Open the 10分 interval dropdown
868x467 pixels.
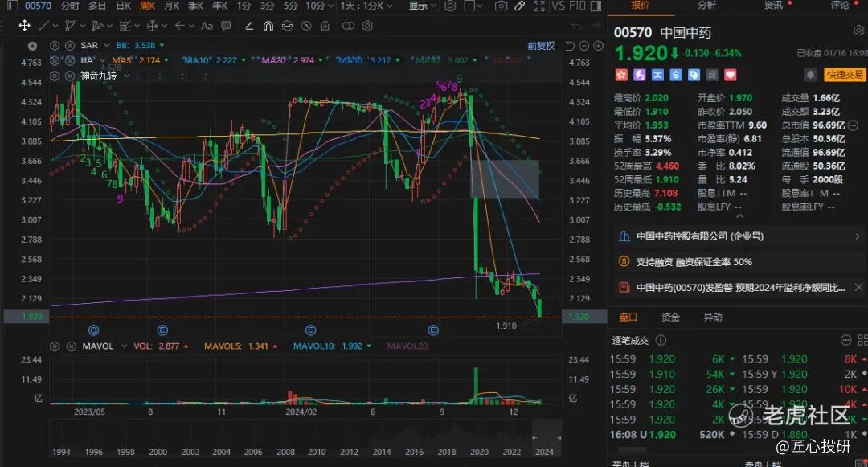click(319, 6)
